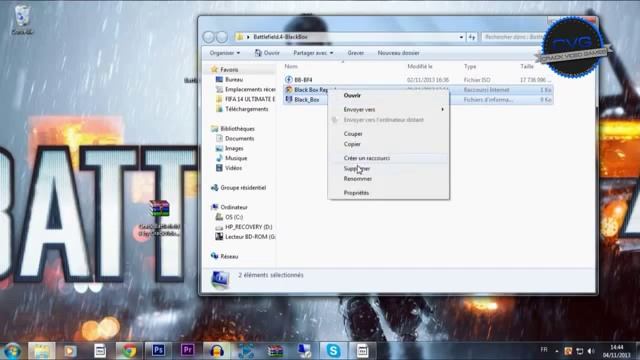This screenshot has width=640, height=360.
Task: Open Premiere Pro from the taskbar
Action: click(187, 351)
